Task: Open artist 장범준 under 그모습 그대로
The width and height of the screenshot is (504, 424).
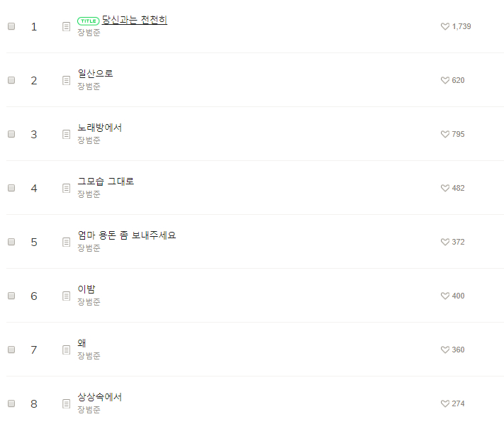Action: tap(89, 194)
